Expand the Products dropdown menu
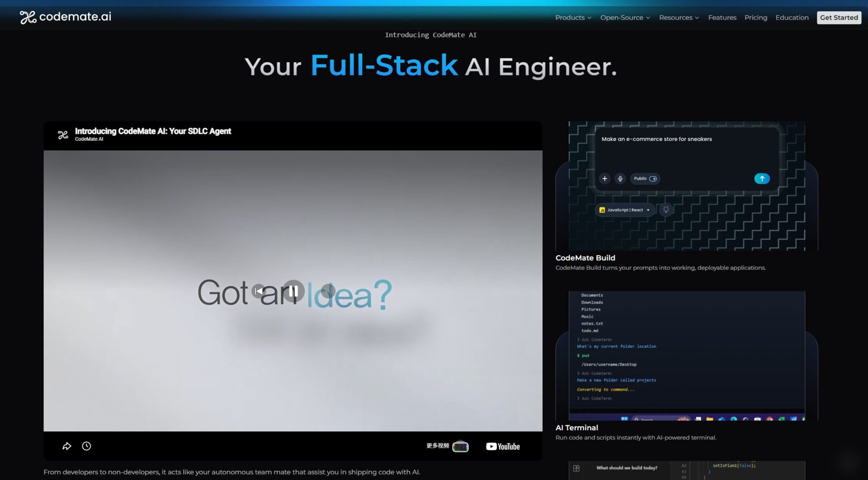The width and height of the screenshot is (868, 480). 573,18
